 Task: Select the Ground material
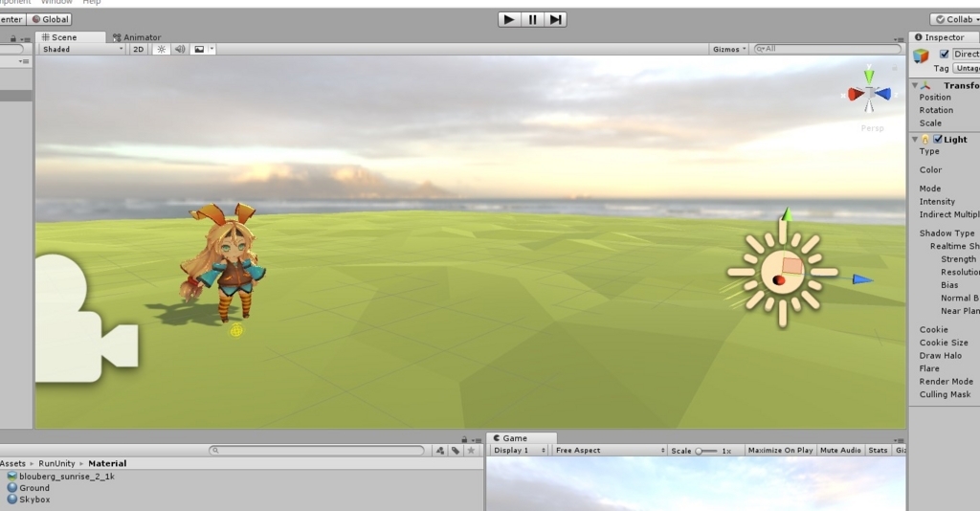click(x=28, y=488)
